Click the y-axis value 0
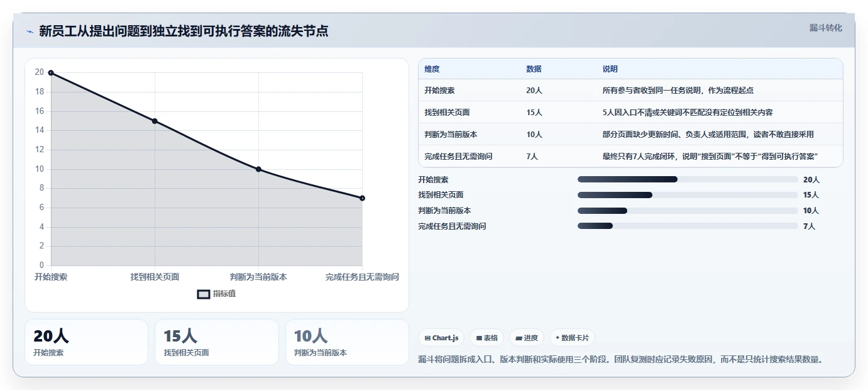The height and width of the screenshot is (390, 868). tap(41, 265)
